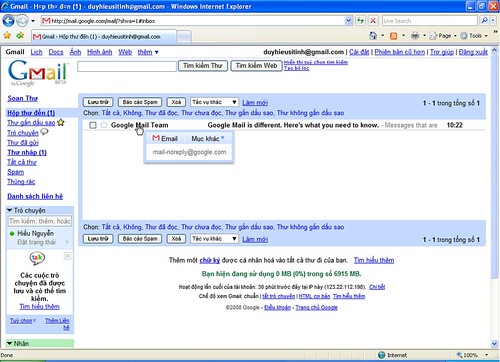Click the Add to Favorites icon
Screen dimensions: 500x362
tap(20, 35)
